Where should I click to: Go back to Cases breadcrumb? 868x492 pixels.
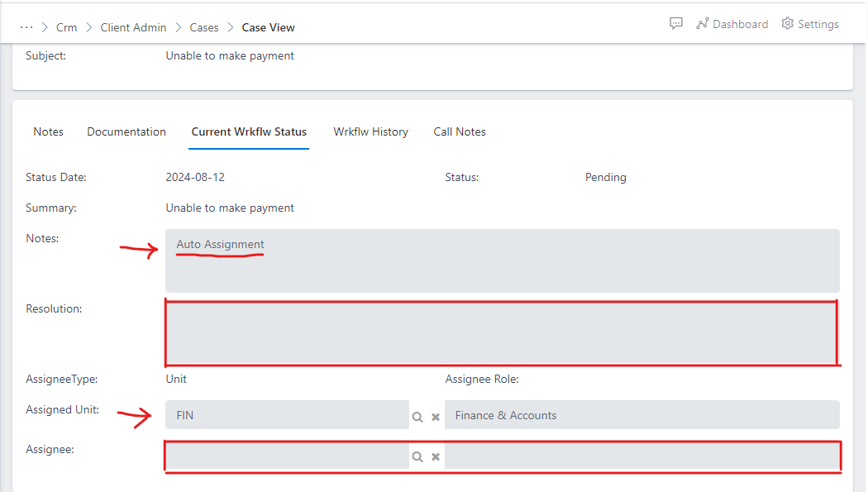coord(204,27)
